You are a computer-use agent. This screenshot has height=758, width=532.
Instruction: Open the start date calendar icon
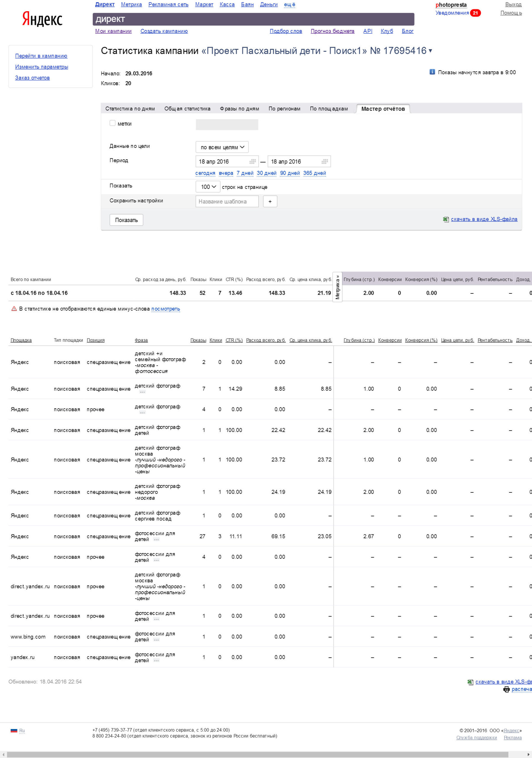(x=253, y=161)
